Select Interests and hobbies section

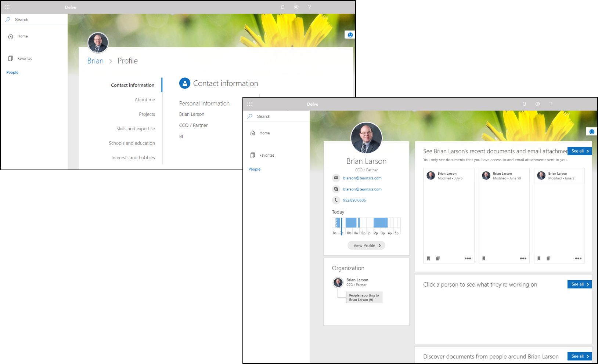(133, 157)
